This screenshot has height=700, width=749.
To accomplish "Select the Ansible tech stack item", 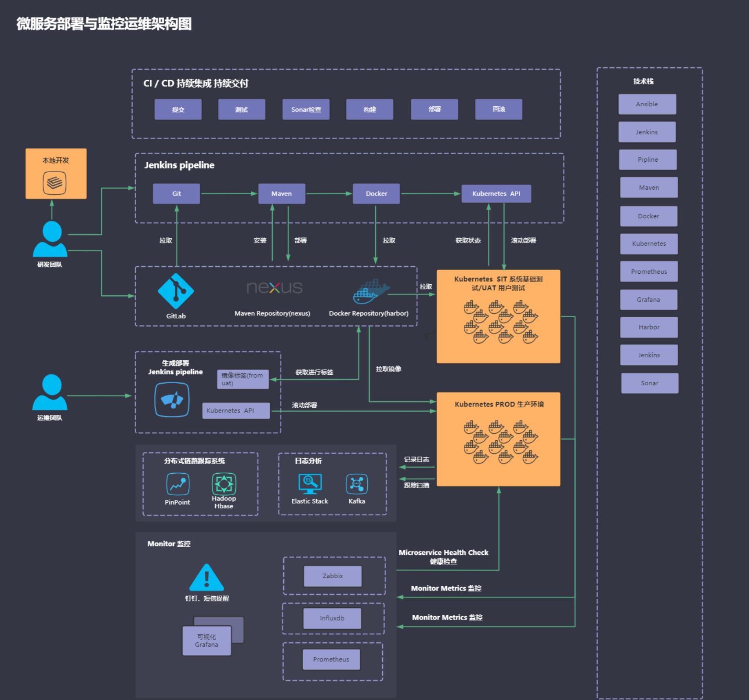I will click(x=647, y=104).
